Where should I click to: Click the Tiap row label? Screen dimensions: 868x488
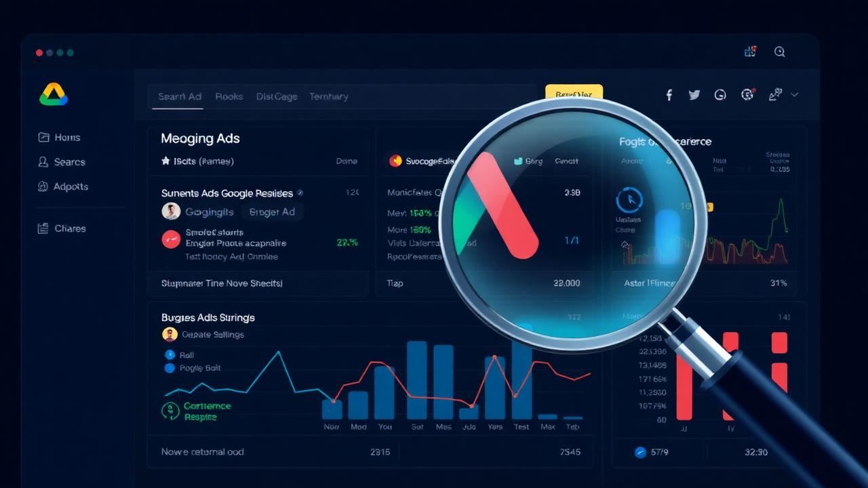point(395,283)
